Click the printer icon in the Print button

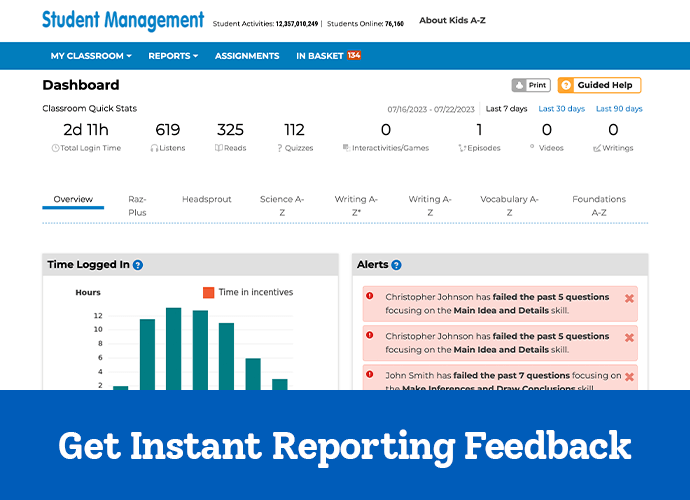(x=520, y=85)
